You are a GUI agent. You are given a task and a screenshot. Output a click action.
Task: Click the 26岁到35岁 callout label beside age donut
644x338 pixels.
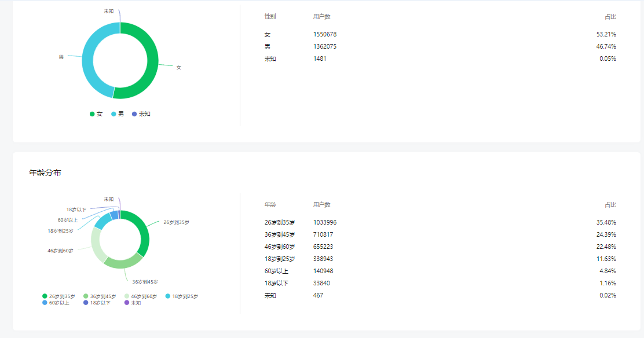coord(176,222)
